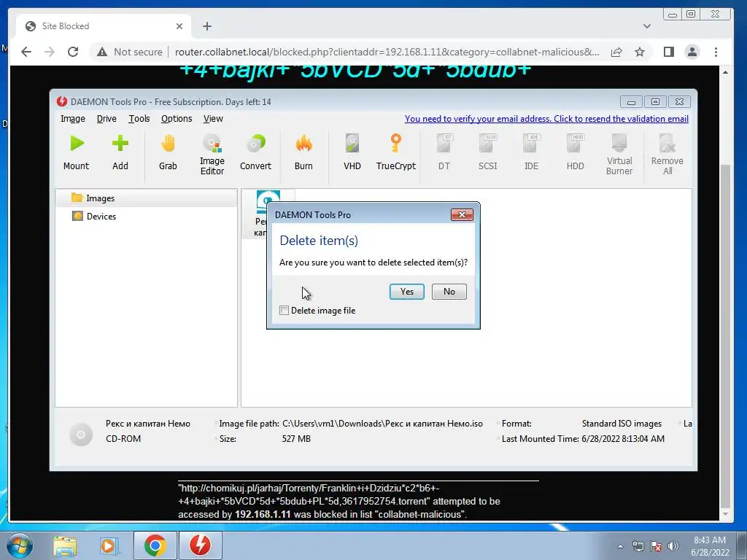The width and height of the screenshot is (747, 560).
Task: Close the Delete item(s) dialog
Action: coord(462,215)
